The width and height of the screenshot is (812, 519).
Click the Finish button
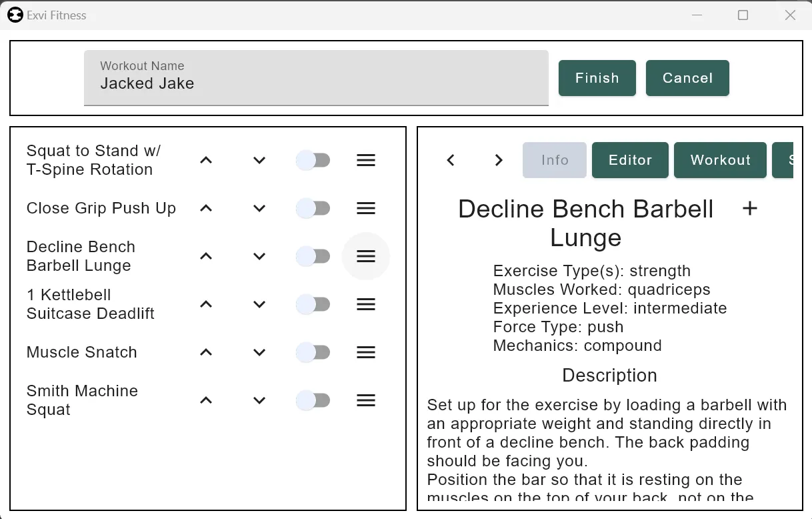pos(597,78)
